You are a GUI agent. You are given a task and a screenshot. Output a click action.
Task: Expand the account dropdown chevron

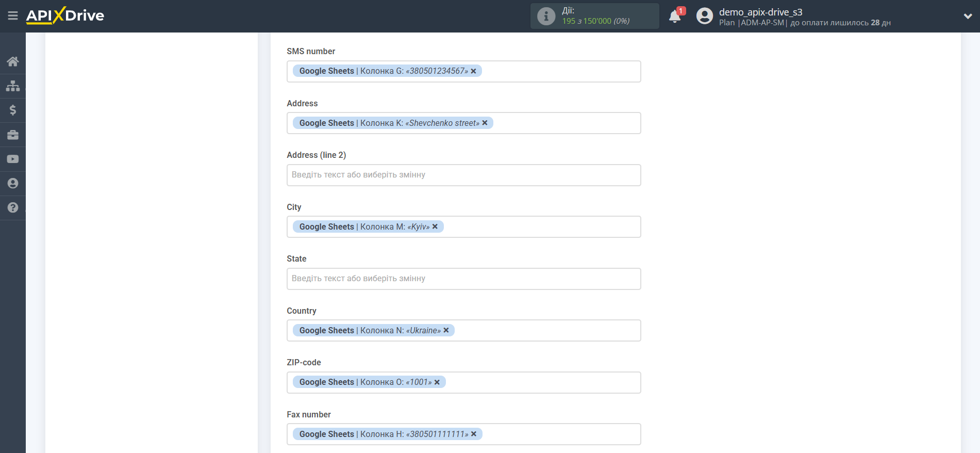pyautogui.click(x=968, y=16)
